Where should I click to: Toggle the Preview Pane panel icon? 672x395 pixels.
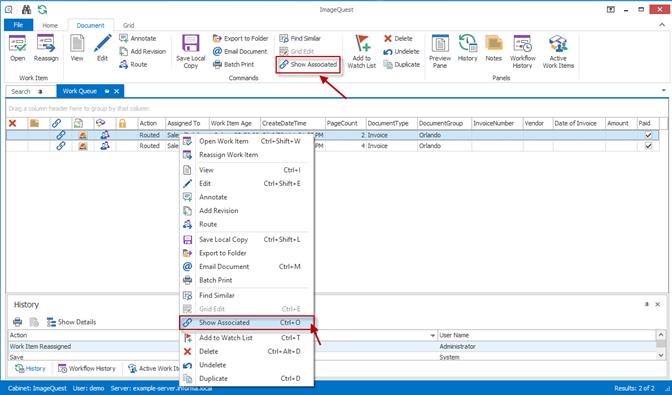click(440, 51)
